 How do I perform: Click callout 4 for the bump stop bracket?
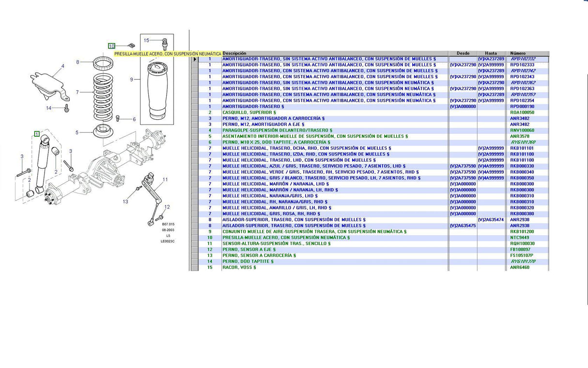click(62, 66)
